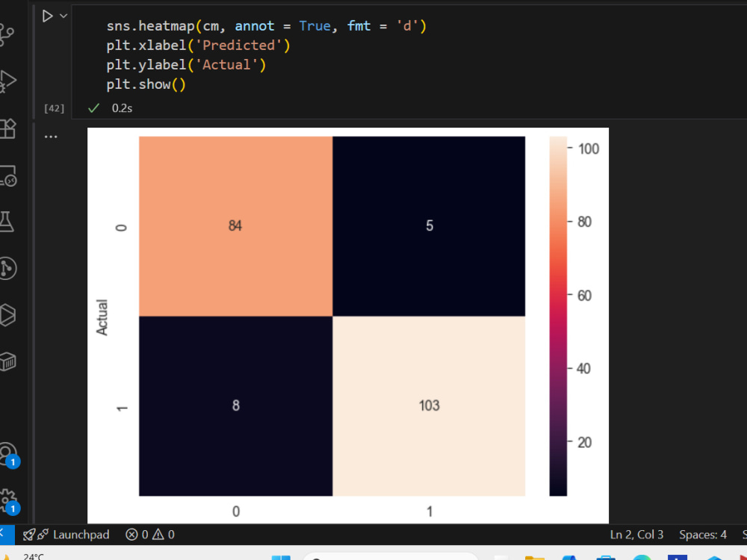Image resolution: width=747 pixels, height=560 pixels.
Task: Click the plt.show() line
Action: click(x=146, y=84)
